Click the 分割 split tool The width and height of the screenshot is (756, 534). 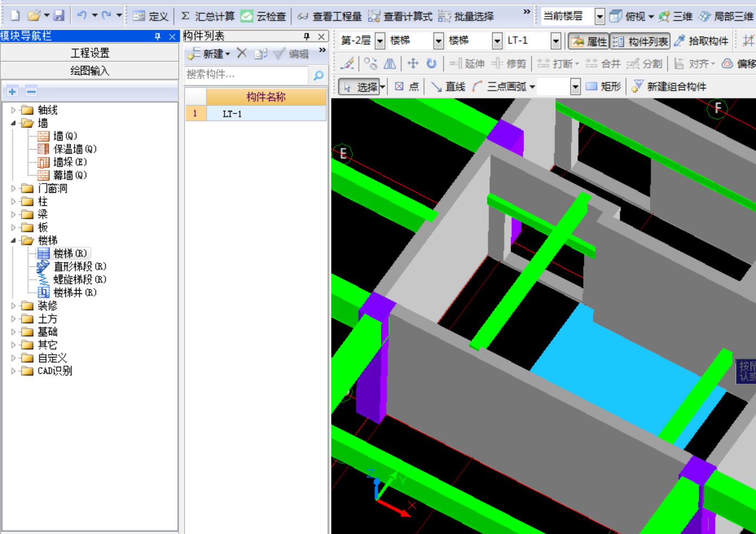(645, 64)
